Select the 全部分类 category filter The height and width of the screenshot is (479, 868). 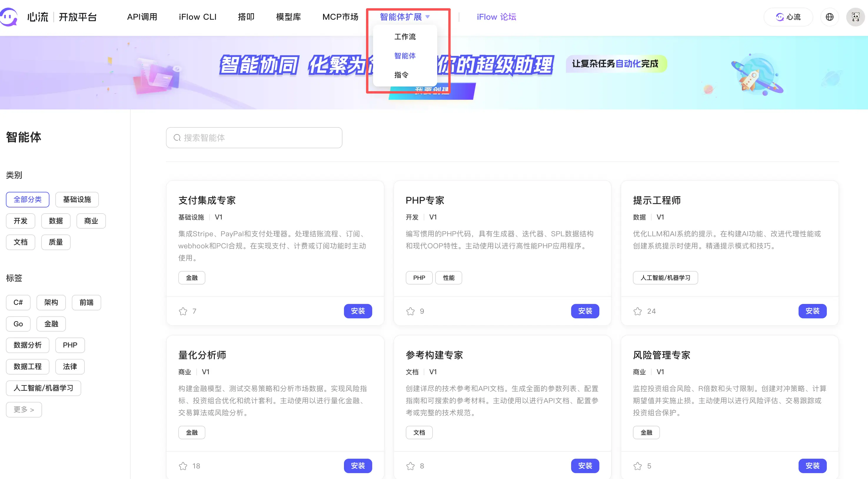pos(28,199)
